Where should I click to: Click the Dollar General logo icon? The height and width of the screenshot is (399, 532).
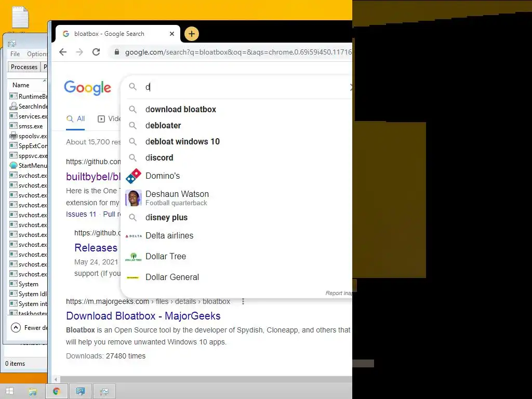[132, 277]
